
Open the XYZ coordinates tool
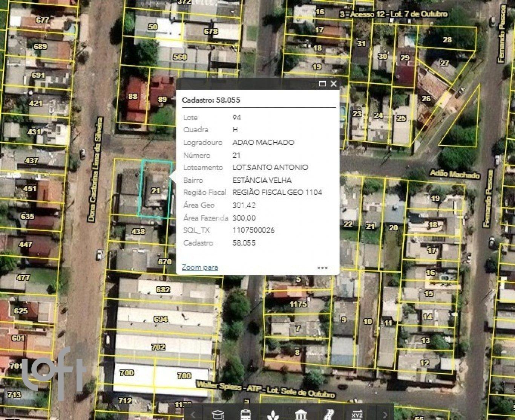click(x=356, y=414)
